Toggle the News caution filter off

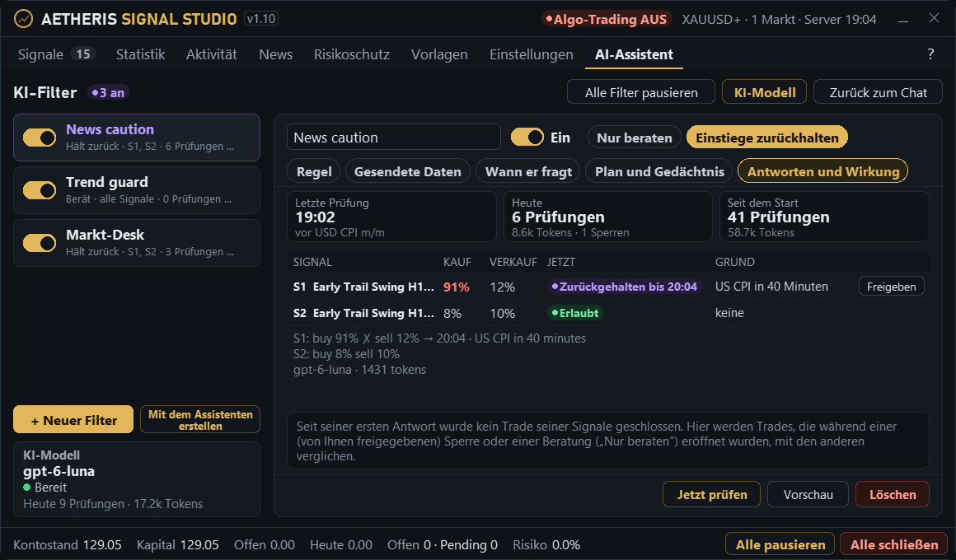[40, 138]
